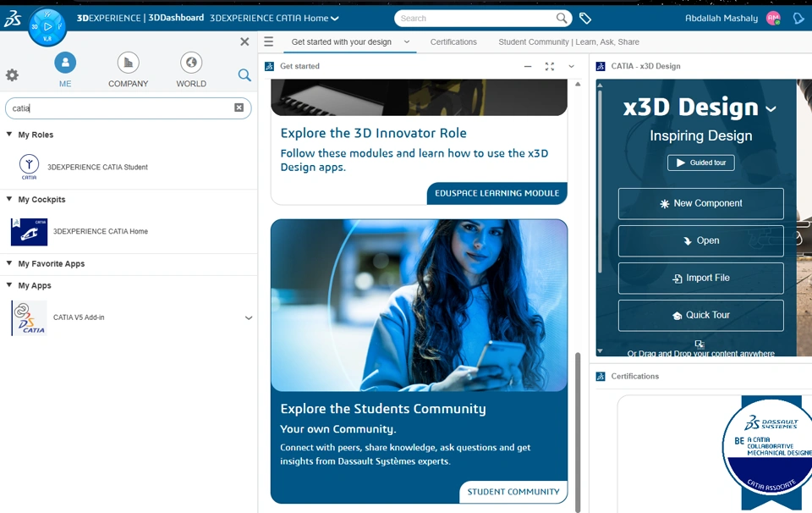Click the 3DEXPERIENCE CATIA Student role icon
The image size is (812, 513).
29,166
